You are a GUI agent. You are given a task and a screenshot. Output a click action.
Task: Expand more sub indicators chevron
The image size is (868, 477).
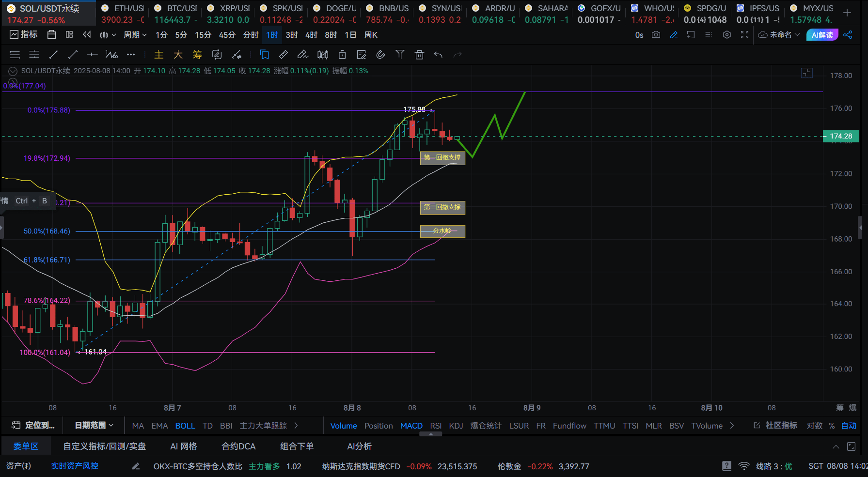tap(732, 426)
